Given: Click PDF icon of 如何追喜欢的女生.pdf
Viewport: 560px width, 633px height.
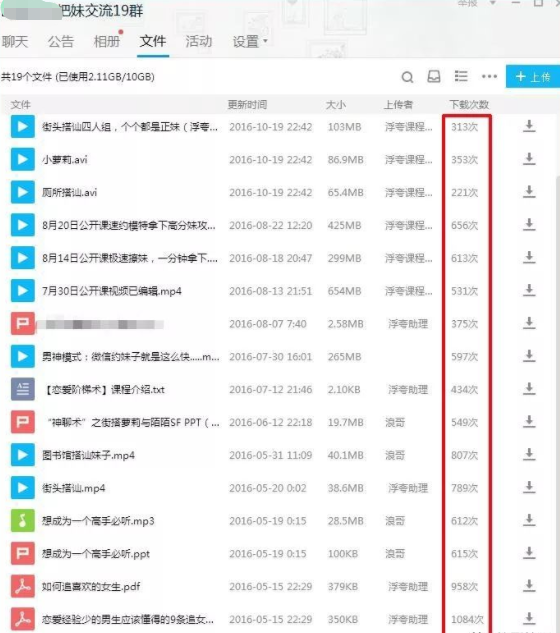Looking at the screenshot, I should (x=23, y=586).
